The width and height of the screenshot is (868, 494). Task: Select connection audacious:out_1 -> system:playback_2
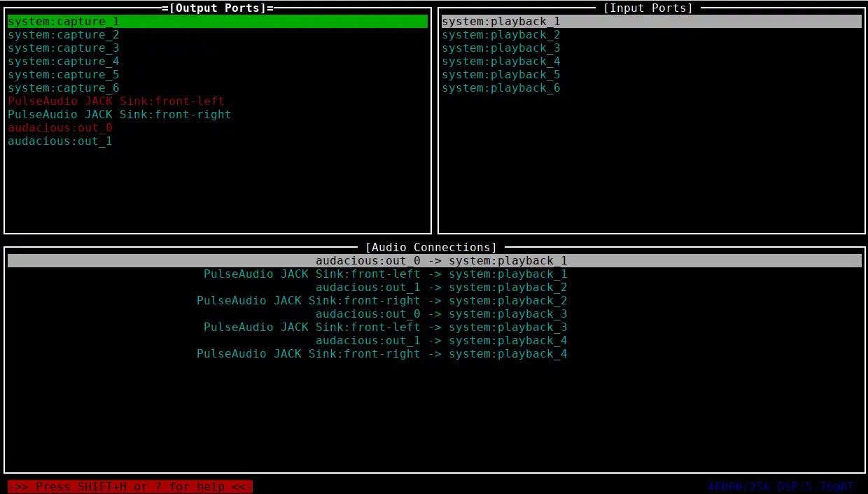[x=442, y=288]
